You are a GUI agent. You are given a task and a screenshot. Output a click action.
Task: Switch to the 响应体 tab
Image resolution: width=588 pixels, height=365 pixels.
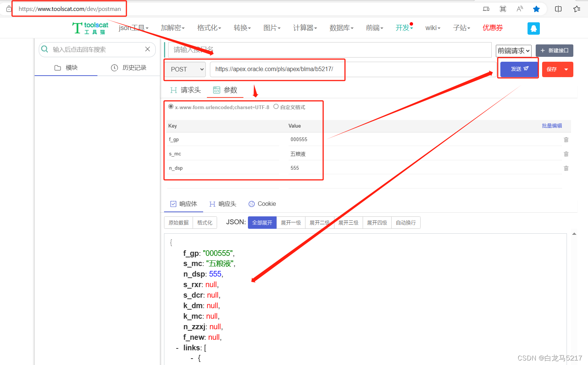pyautogui.click(x=184, y=204)
